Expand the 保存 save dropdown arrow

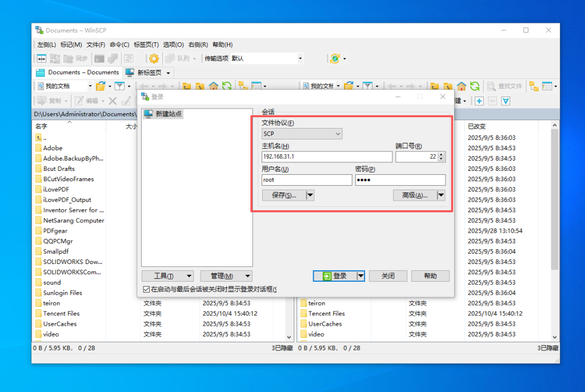coord(310,195)
